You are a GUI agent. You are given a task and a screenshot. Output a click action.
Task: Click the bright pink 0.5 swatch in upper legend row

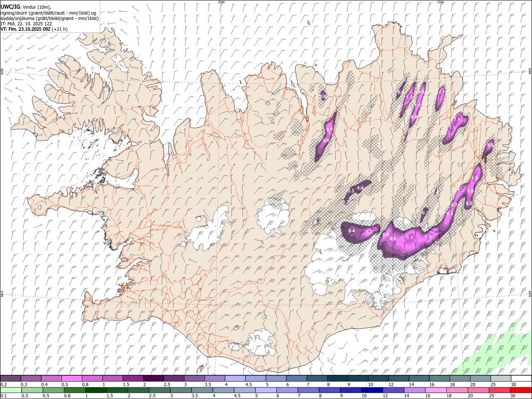(x=71, y=379)
